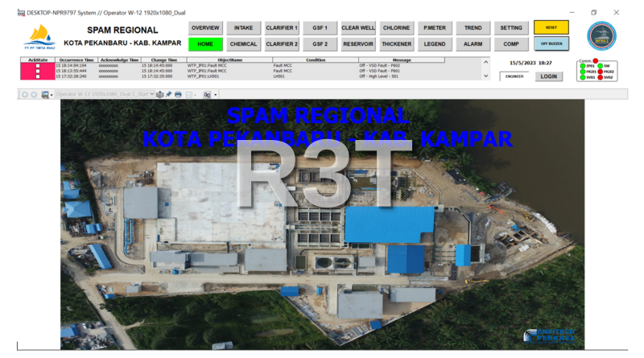
Task: Click the Change Time column header
Action: coord(164,60)
